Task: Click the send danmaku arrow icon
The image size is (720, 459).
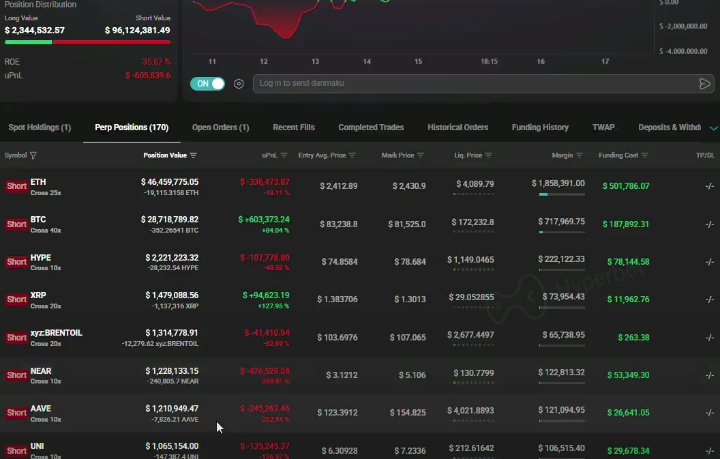Action: pyautogui.click(x=704, y=84)
